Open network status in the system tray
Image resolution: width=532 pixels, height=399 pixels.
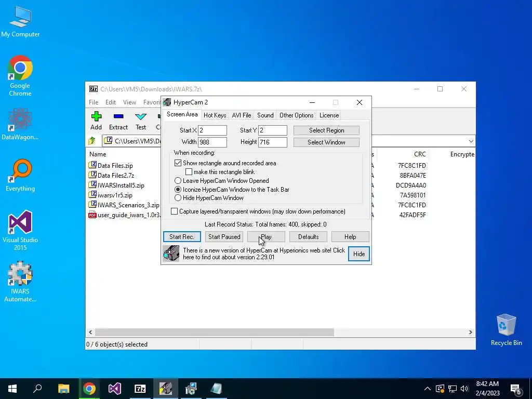(x=453, y=389)
